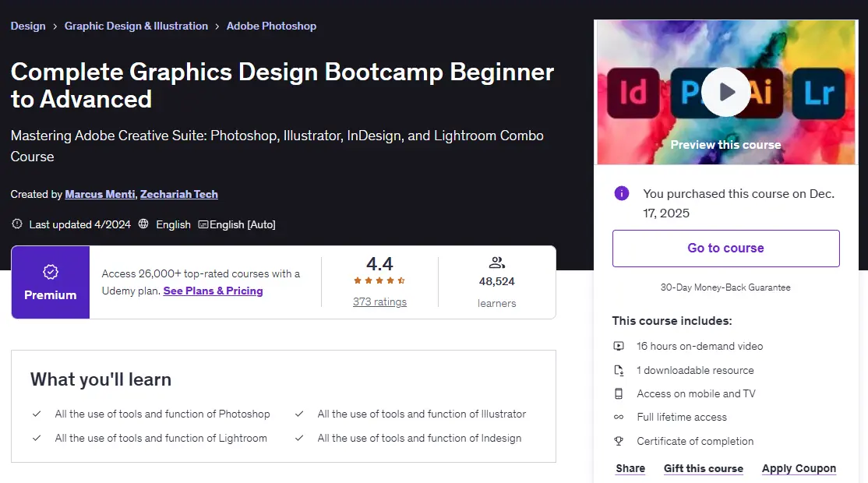This screenshot has width=868, height=483.
Task: Click Certificate of completion text
Action: (695, 441)
